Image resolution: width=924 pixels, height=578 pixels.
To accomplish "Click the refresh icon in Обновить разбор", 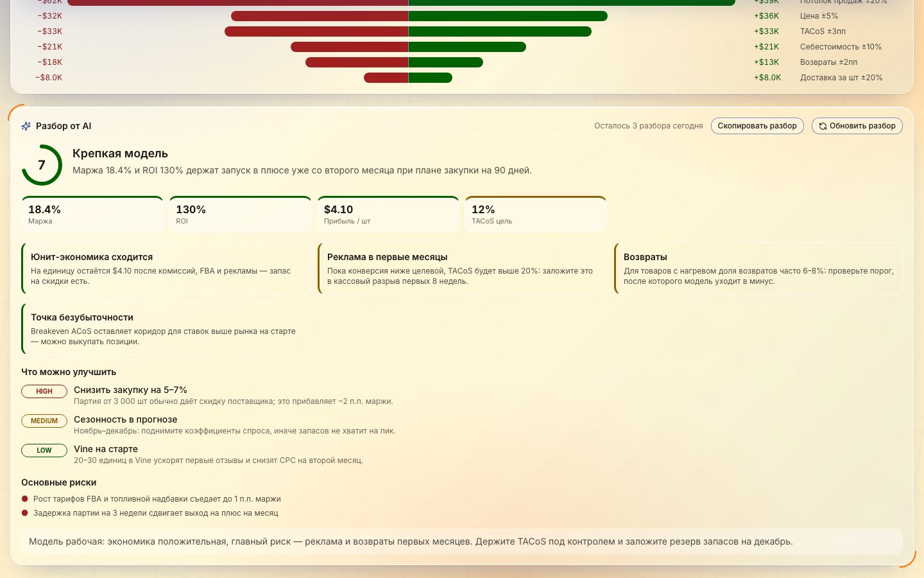I will point(823,126).
